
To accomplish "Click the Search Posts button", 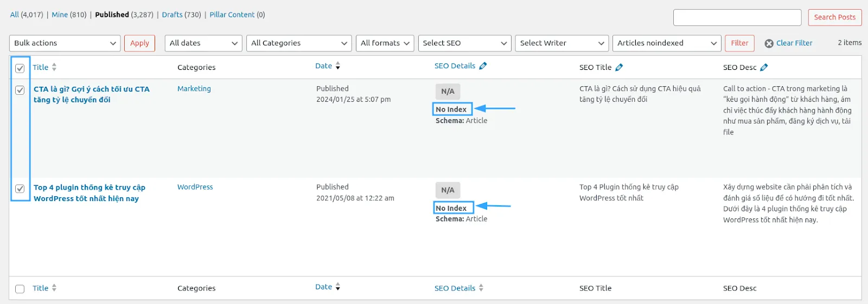I will tap(834, 17).
